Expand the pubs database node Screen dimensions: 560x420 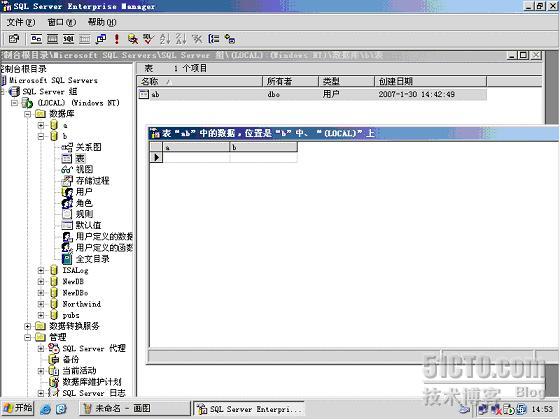tap(41, 315)
